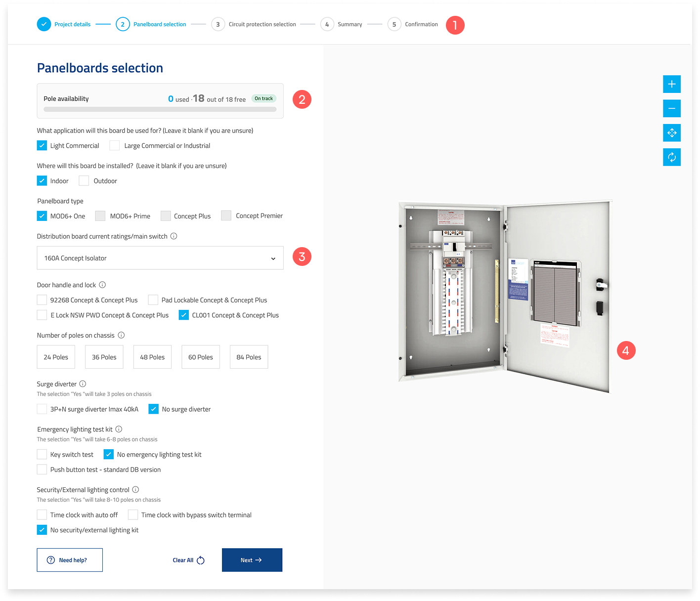Screen dimensions: 700x601
Task: Check Pad Lockable Concept & Concept Plus
Action: 153,300
